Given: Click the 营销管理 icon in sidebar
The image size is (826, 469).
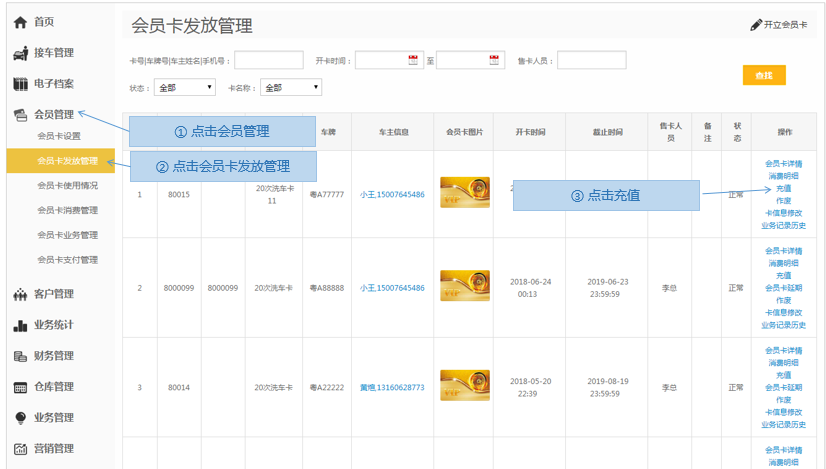Looking at the screenshot, I should pyautogui.click(x=20, y=449).
